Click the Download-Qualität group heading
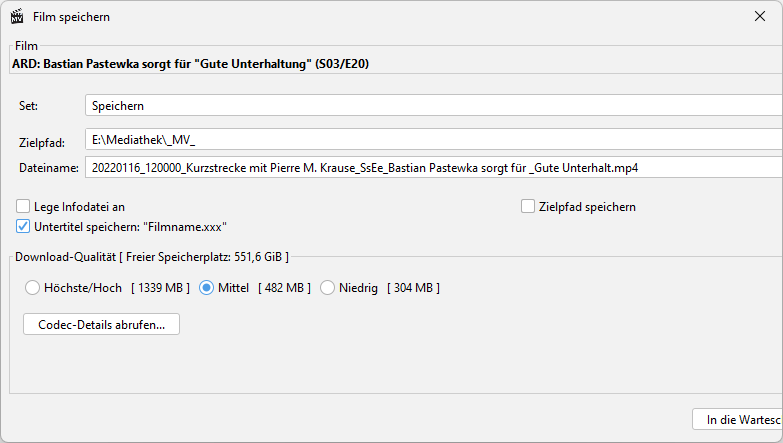 (152, 257)
